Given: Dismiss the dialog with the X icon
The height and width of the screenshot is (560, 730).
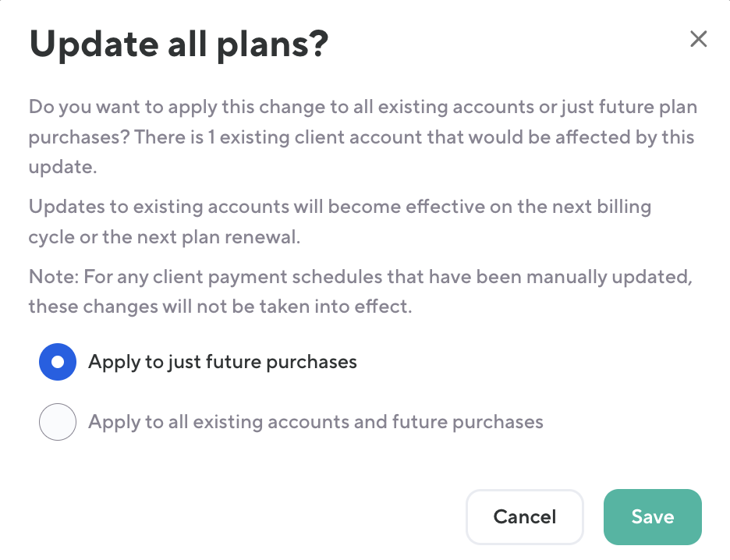Looking at the screenshot, I should (x=698, y=40).
